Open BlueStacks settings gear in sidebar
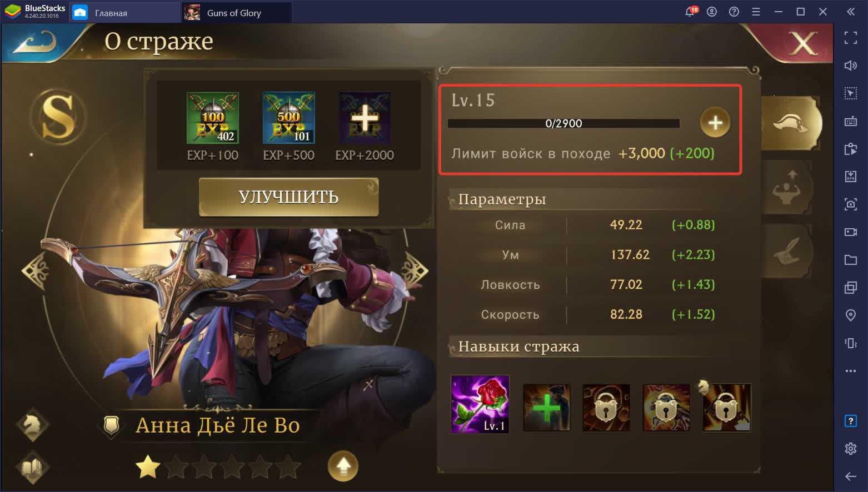This screenshot has width=868, height=492. (x=850, y=449)
